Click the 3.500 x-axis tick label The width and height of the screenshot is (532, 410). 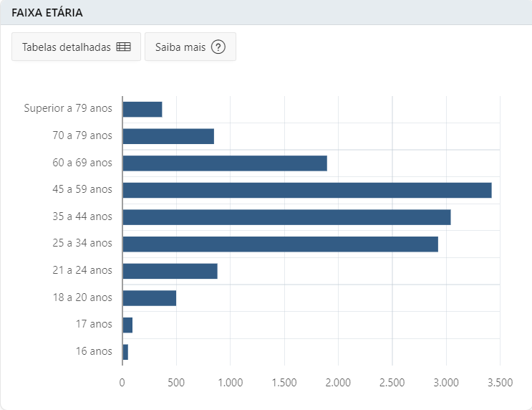(x=500, y=383)
